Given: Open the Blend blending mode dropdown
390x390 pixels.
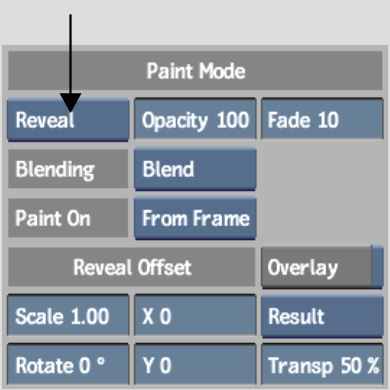Looking at the screenshot, I should [x=195, y=169].
